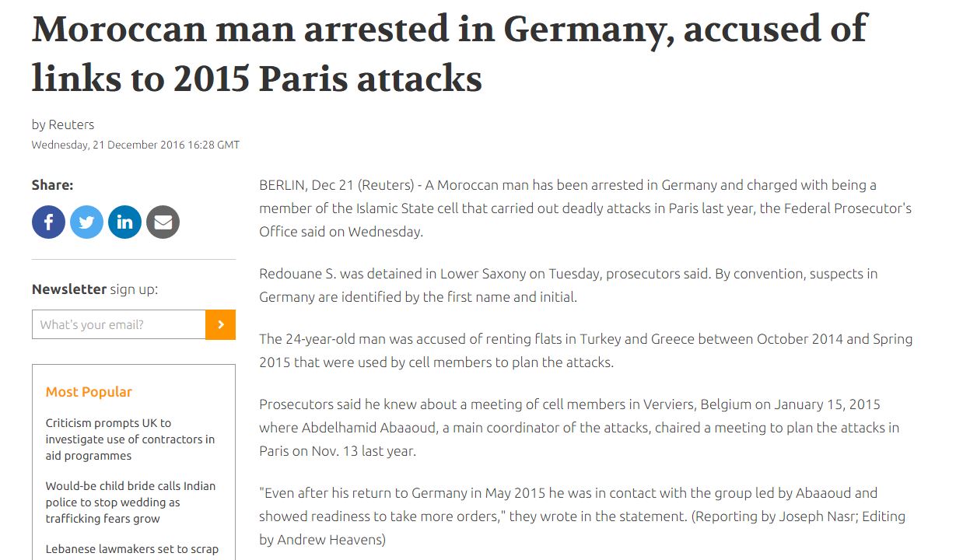Click the paragraph mentioning Verviers, Belgium
The width and height of the screenshot is (963, 560).
(x=579, y=427)
